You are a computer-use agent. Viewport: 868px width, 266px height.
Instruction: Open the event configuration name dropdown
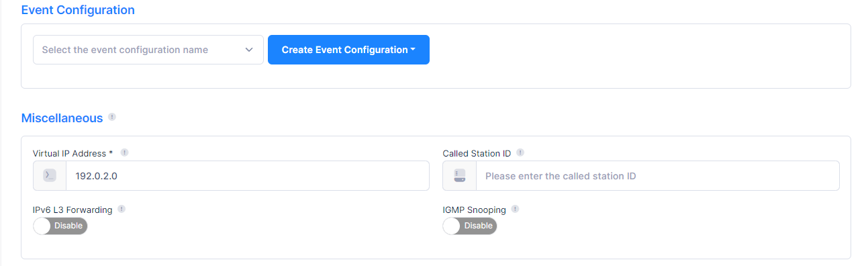click(148, 50)
